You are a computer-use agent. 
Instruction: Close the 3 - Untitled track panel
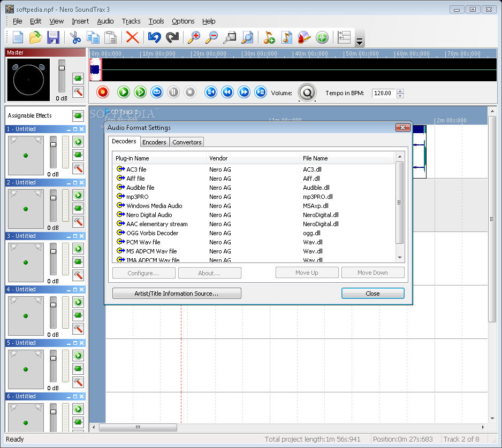[x=82, y=236]
